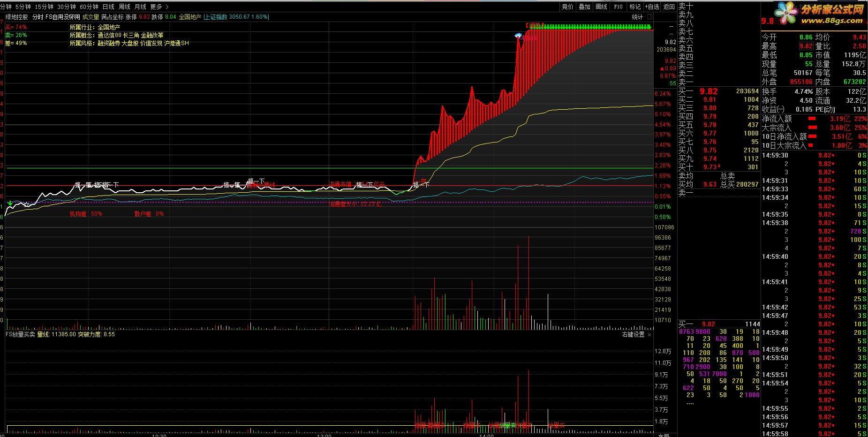Toggle the 标记 mark on this stock

coord(635,7)
